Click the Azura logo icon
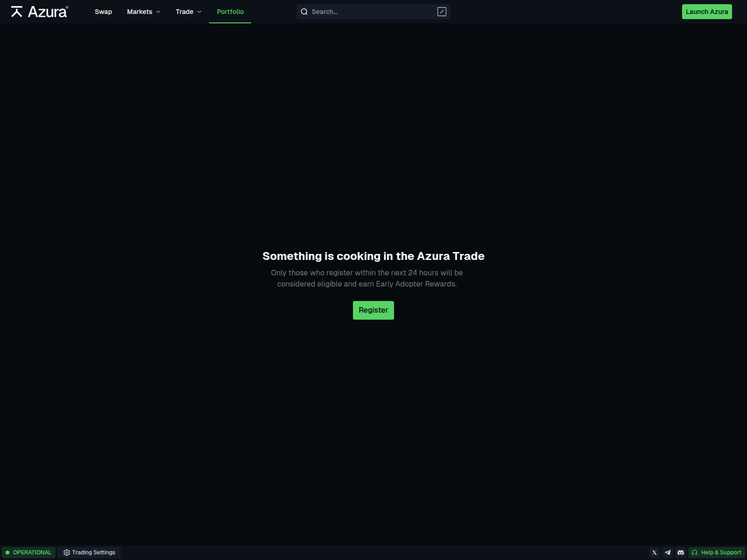Screen dimensions: 747x560 (17, 11)
